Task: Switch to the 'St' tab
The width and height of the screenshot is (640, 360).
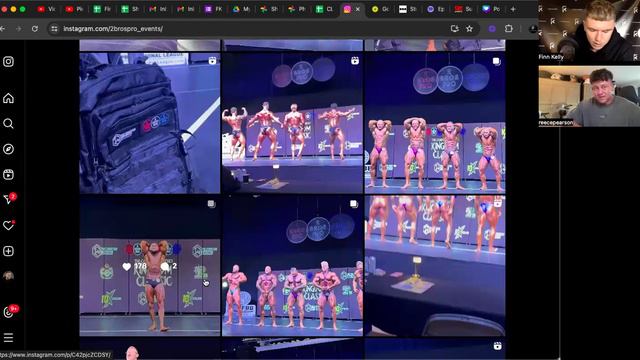Action: pos(408,9)
